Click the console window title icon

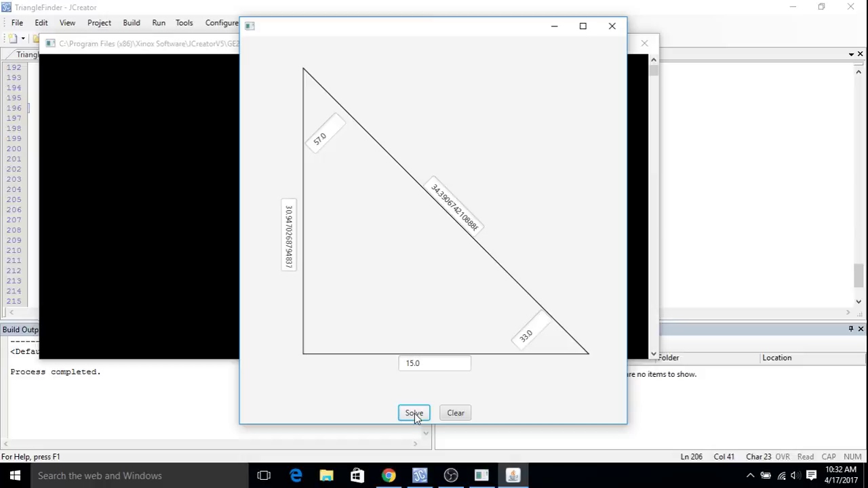(x=50, y=43)
